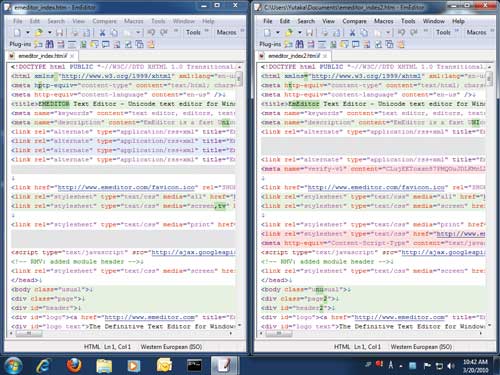
Task: Click overlapping windows plug-in icon in emeditor_index2.htm window
Action: pos(389,44)
